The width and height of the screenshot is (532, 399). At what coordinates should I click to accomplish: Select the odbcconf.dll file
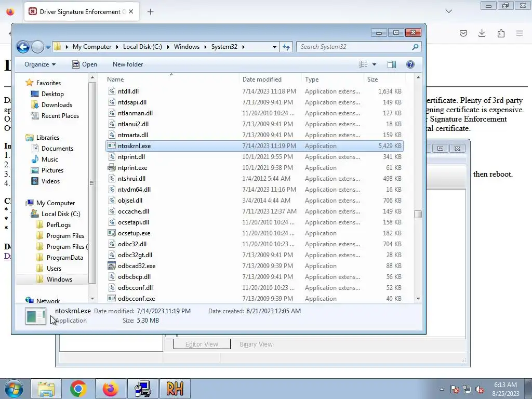(135, 287)
